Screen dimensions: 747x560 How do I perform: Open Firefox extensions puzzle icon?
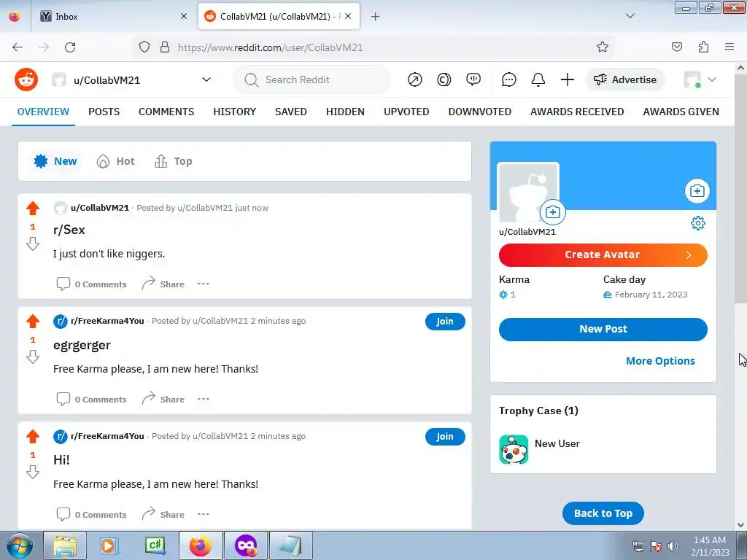pyautogui.click(x=703, y=47)
